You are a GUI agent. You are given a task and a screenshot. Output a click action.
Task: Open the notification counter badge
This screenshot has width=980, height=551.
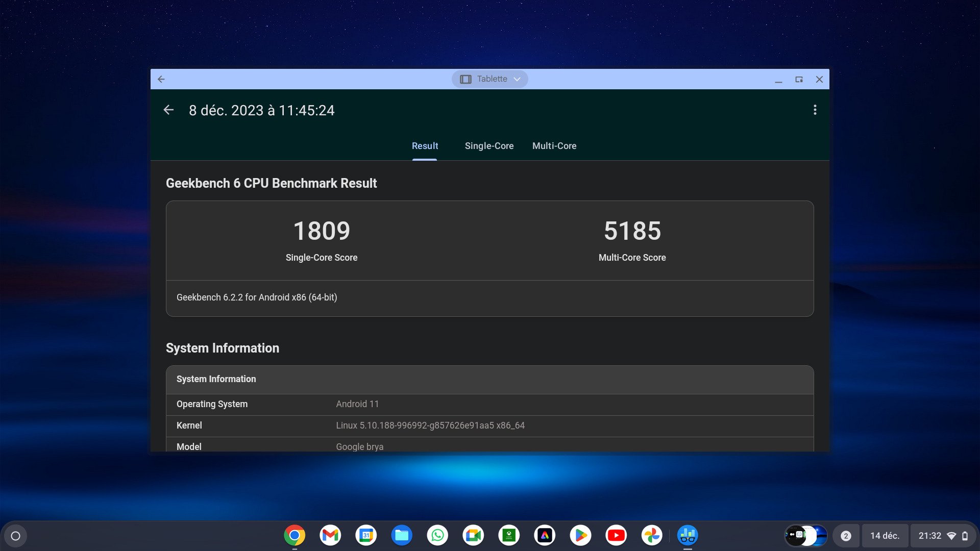[x=846, y=535]
